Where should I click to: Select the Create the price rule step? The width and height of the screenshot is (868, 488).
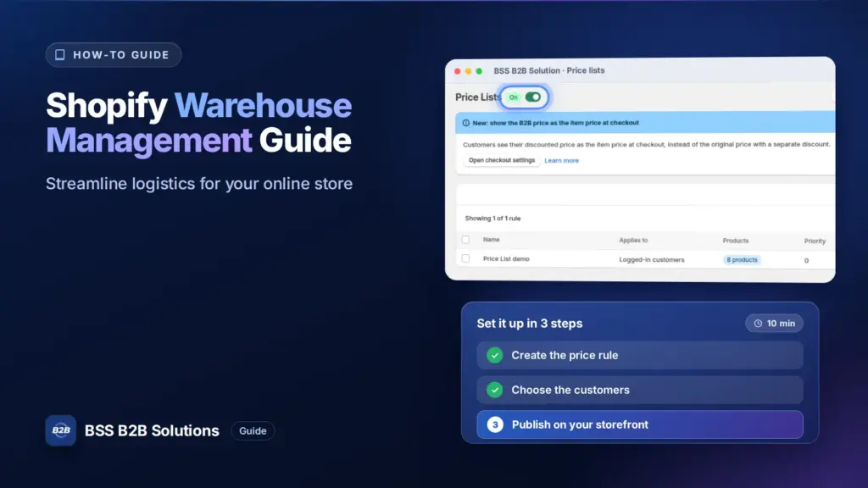(x=640, y=355)
